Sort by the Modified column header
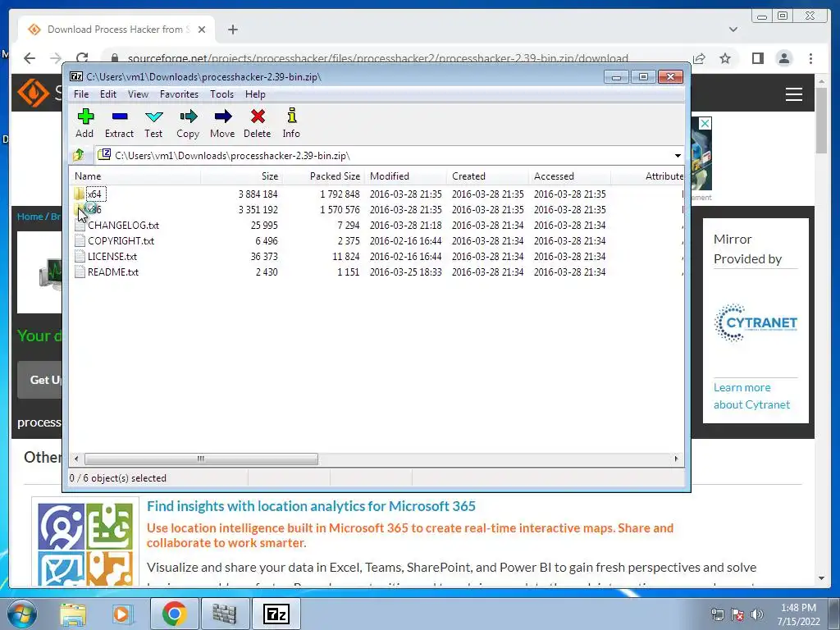840x630 pixels. (x=405, y=176)
